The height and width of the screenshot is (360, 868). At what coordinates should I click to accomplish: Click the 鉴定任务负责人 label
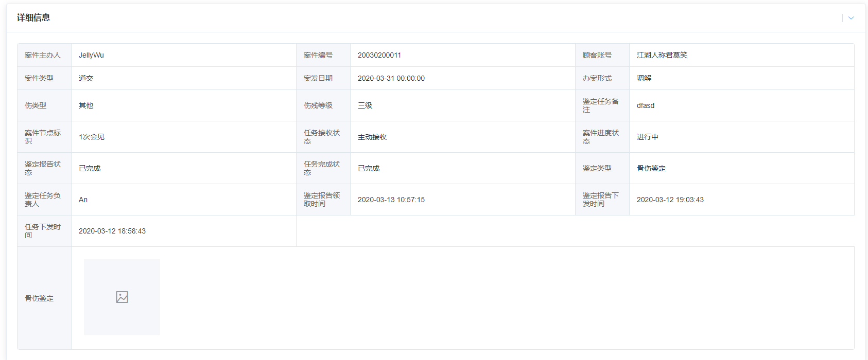(43, 200)
